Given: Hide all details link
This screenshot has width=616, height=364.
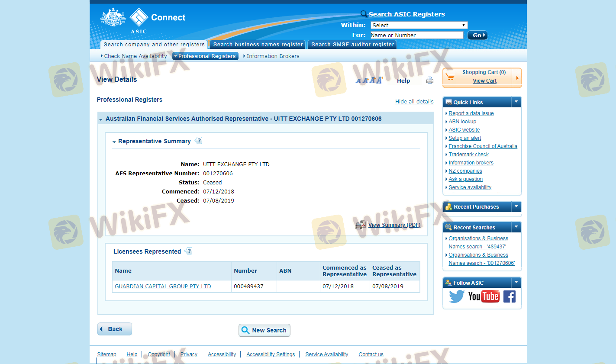Looking at the screenshot, I should click(x=414, y=102).
